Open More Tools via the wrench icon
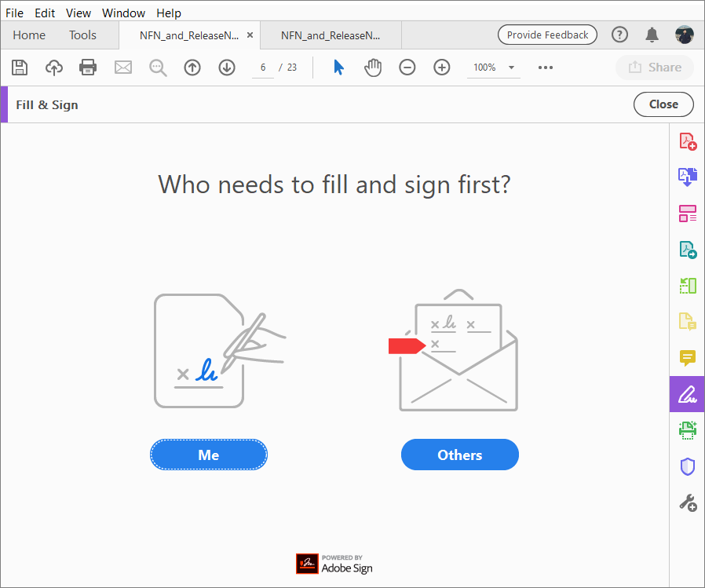The width and height of the screenshot is (705, 588). (687, 502)
